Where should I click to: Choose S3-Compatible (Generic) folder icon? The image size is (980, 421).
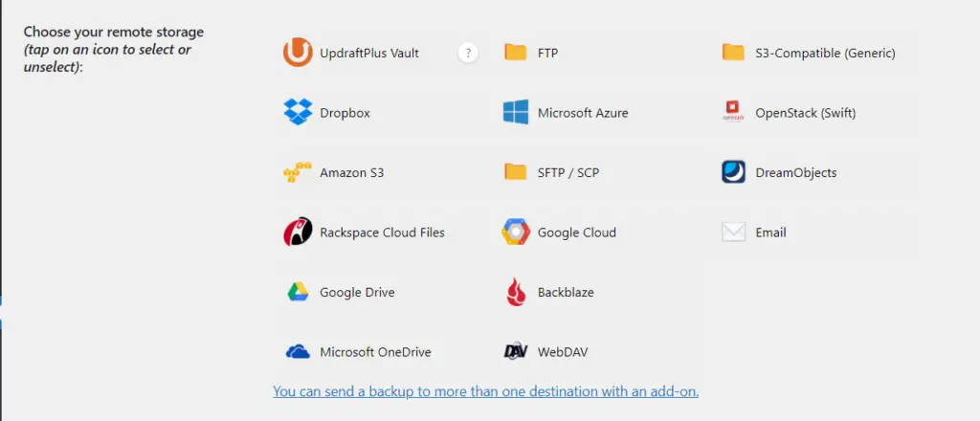[x=733, y=52]
